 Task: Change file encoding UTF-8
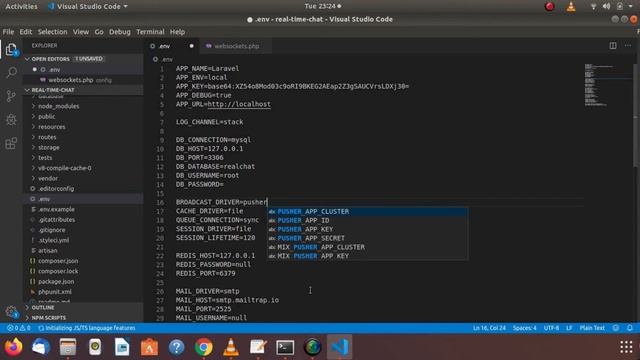pos(551,328)
